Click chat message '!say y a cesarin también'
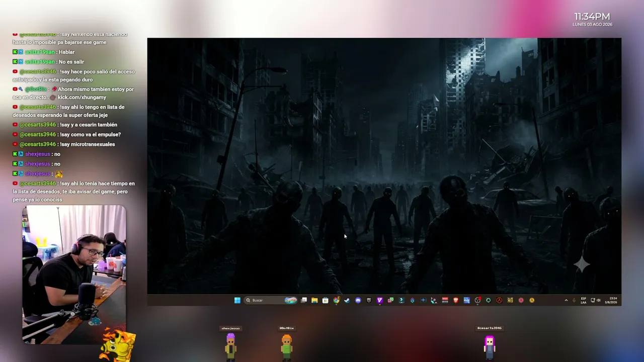Viewport: 644px width, 362px height. [88, 125]
